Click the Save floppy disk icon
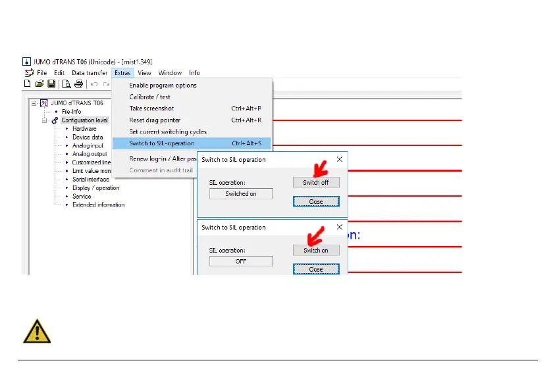Viewport: 553px width, 392px height. coord(51,84)
